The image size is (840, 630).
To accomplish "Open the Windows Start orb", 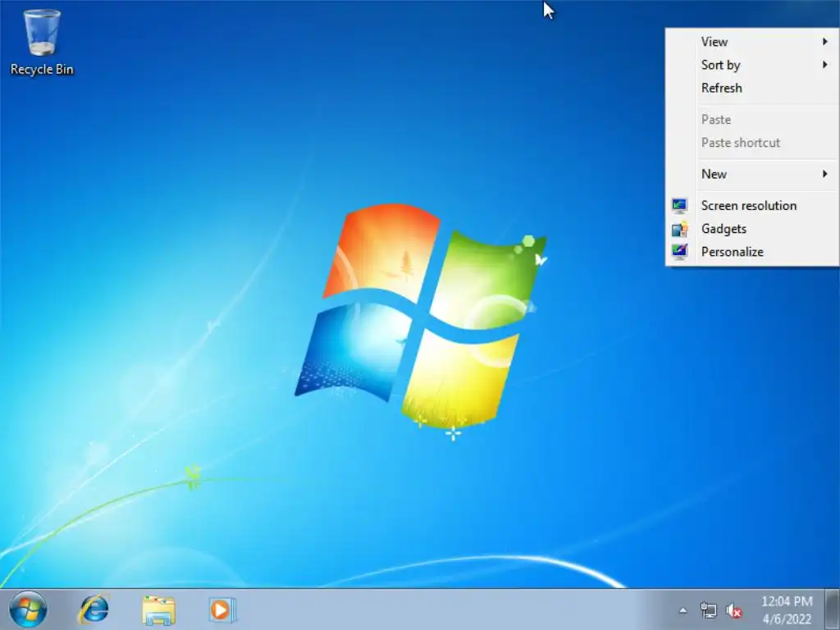I will click(x=28, y=609).
